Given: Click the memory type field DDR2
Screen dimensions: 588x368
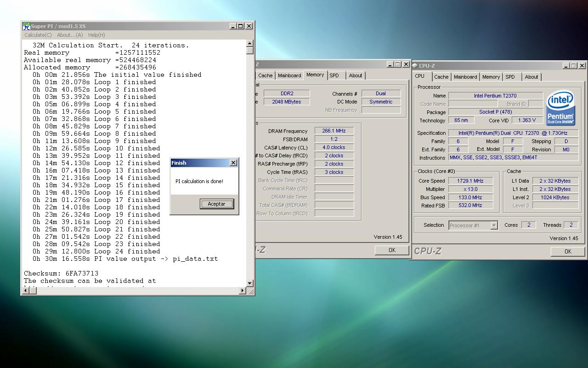Looking at the screenshot, I should (287, 93).
